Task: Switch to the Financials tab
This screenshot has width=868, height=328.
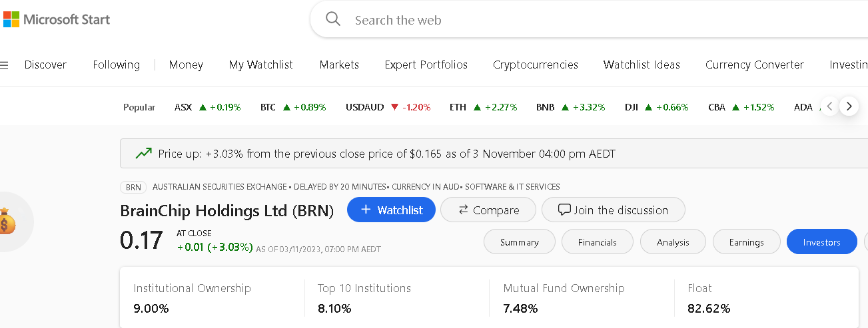Action: (x=598, y=242)
